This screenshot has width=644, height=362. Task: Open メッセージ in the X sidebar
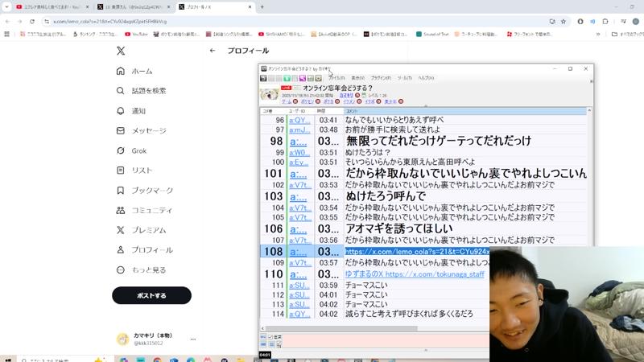142,130
